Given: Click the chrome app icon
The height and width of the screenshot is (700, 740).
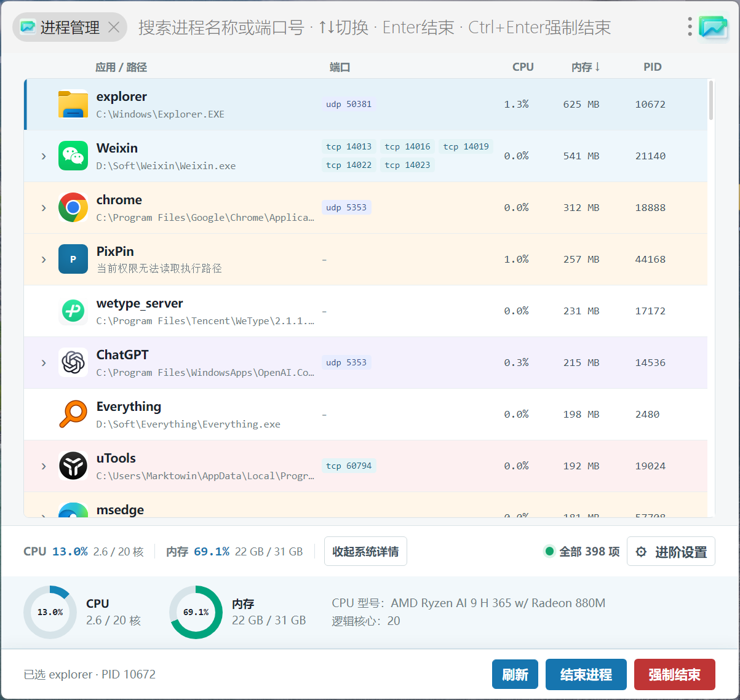Looking at the screenshot, I should pos(73,207).
